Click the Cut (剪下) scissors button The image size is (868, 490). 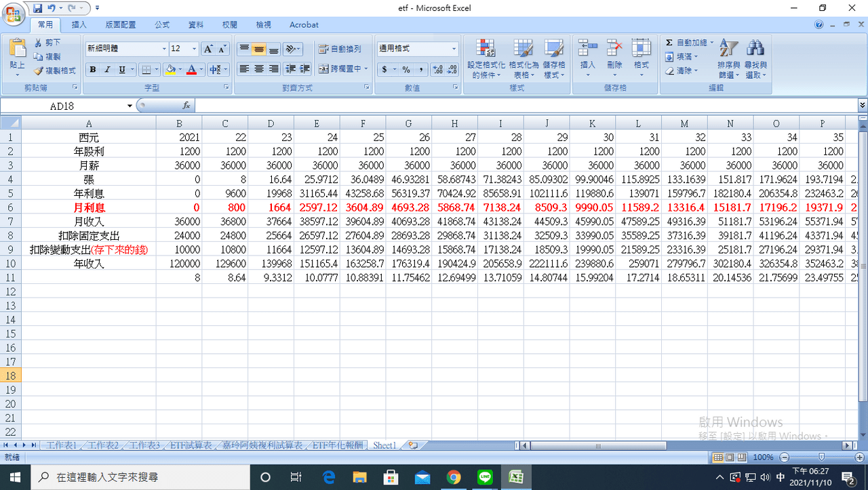tap(47, 42)
